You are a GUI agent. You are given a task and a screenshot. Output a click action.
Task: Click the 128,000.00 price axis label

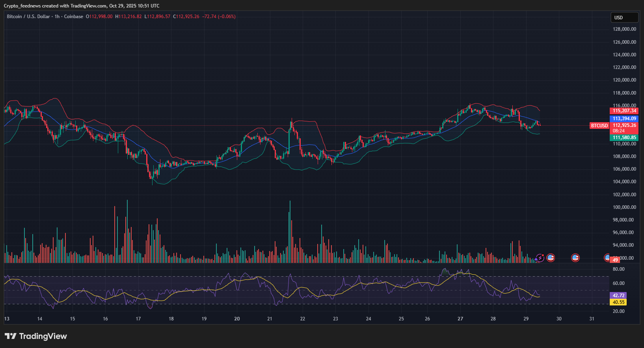(x=624, y=29)
